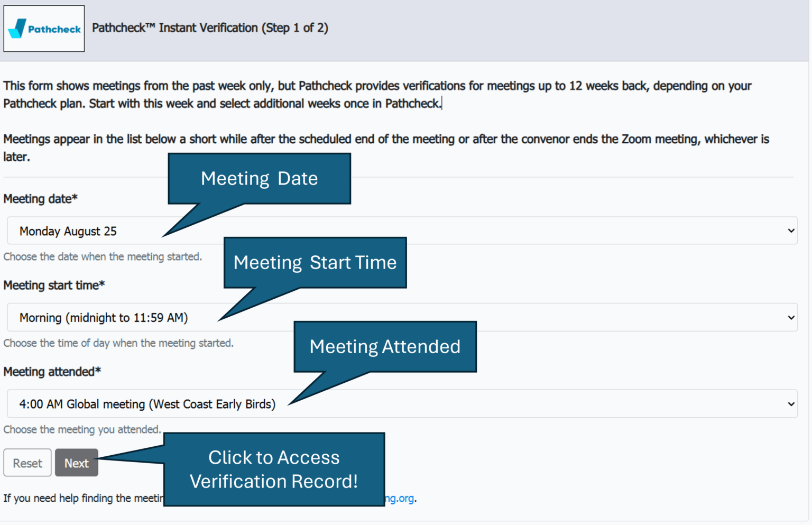Viewport: 812px width, 525px height.
Task: Select the "Monday August 25" date field
Action: pyautogui.click(x=69, y=231)
